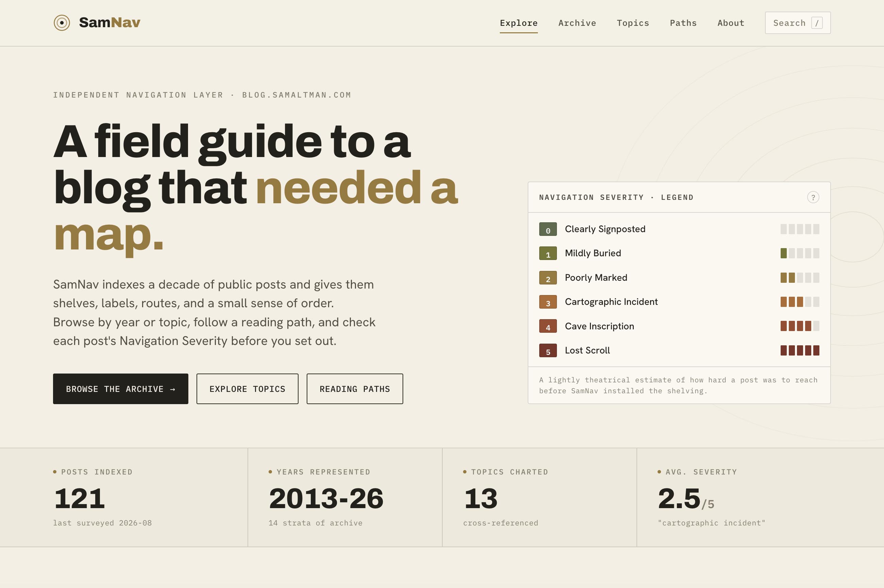
Task: Open the legend help question-mark icon
Action: coord(813,197)
